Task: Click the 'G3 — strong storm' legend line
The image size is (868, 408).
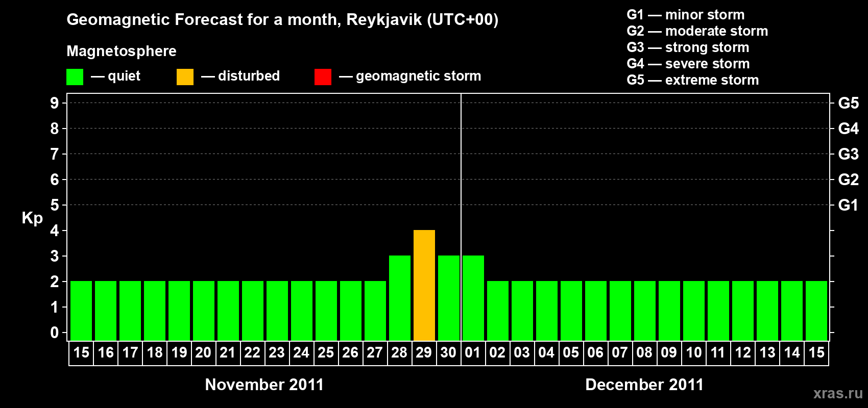Action: tap(688, 47)
